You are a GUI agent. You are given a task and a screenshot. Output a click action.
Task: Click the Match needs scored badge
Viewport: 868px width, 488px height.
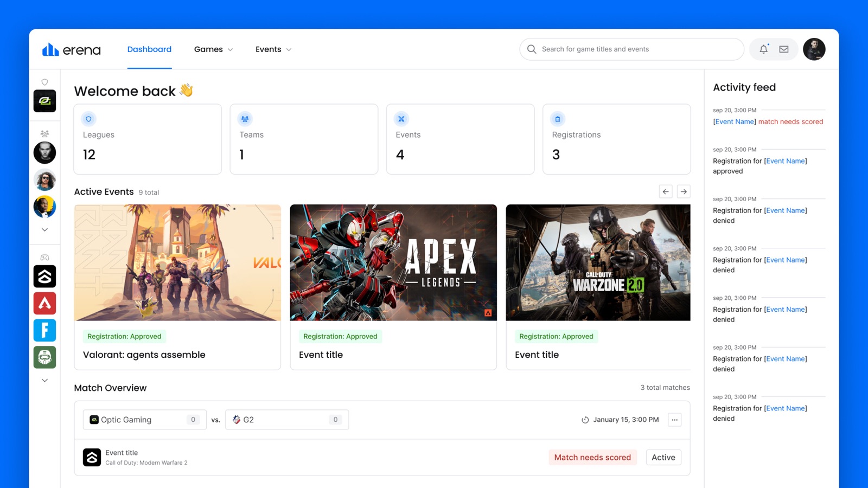(x=592, y=457)
